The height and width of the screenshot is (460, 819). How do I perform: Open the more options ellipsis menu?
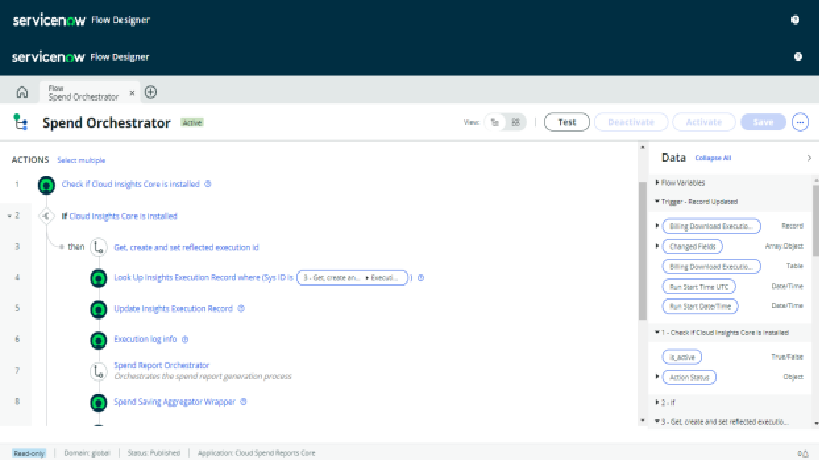click(800, 122)
